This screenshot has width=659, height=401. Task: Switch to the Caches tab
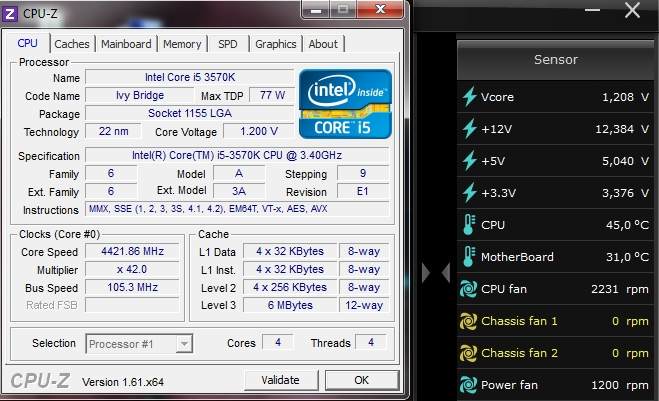coord(71,44)
